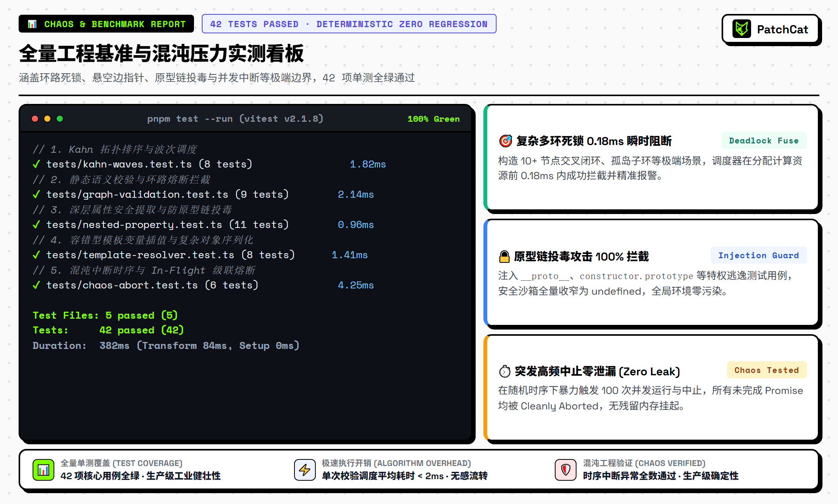Click the 42 TESTS PASSED status badge

pos(349,24)
